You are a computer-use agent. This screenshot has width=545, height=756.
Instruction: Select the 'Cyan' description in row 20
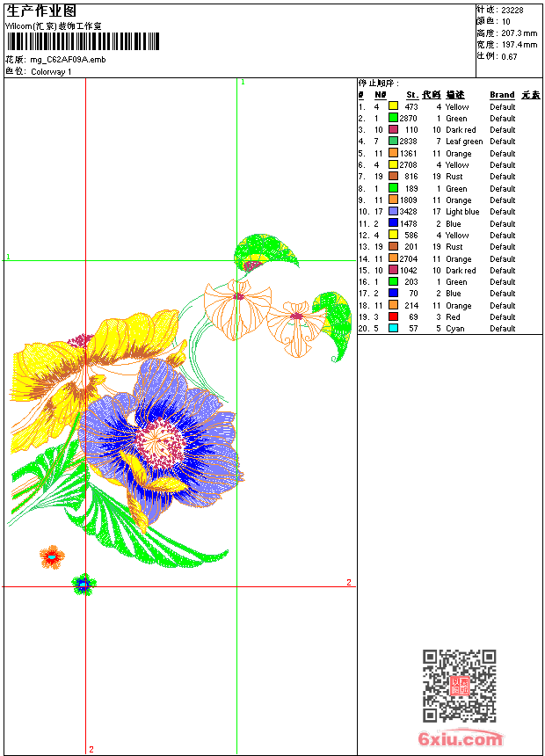(454, 329)
